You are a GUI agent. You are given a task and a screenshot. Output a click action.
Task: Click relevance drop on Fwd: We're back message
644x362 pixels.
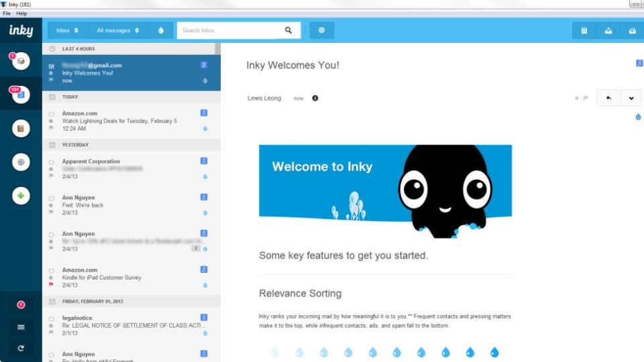[x=205, y=213]
